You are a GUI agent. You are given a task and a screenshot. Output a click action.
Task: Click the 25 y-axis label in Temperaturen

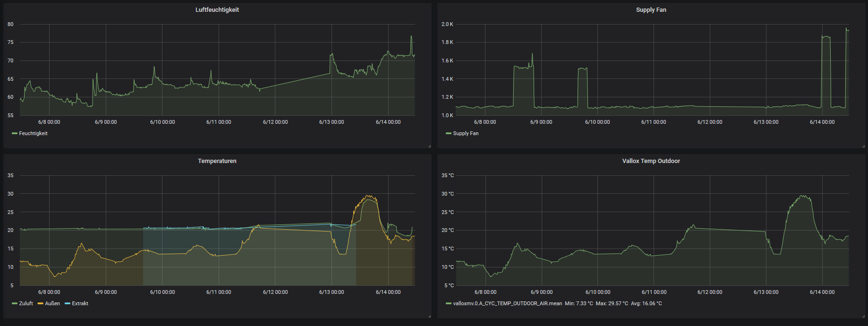pos(10,212)
